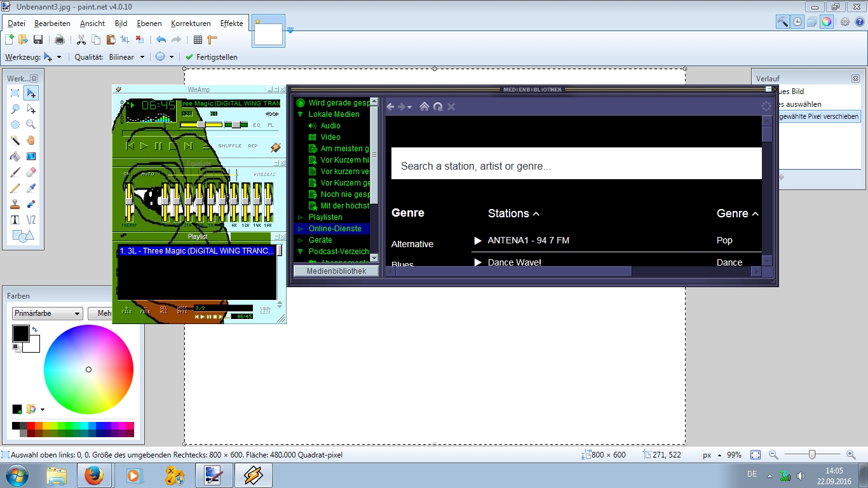Image resolution: width=868 pixels, height=488 pixels.
Task: Pick the Text tool
Action: click(15, 220)
